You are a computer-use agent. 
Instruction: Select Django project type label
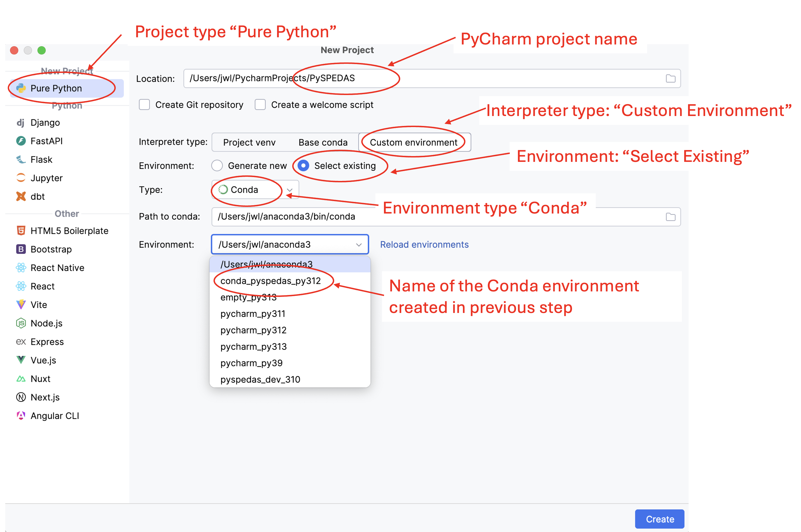(45, 122)
